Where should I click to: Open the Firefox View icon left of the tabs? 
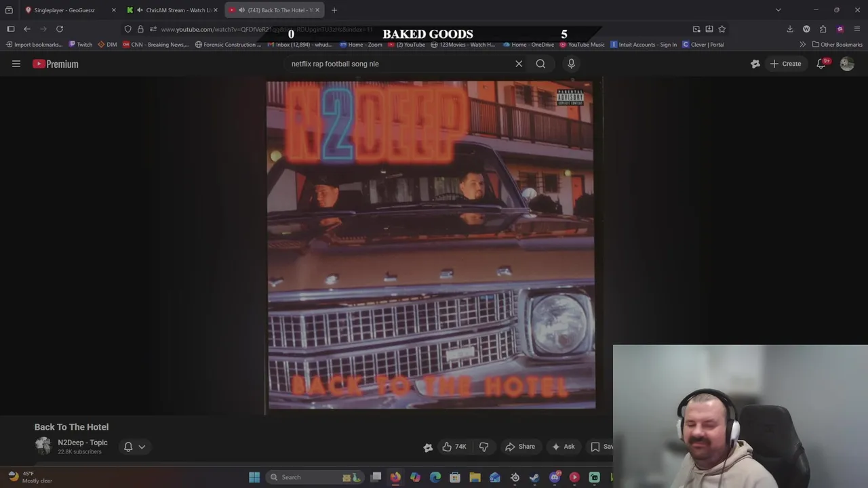(9, 10)
